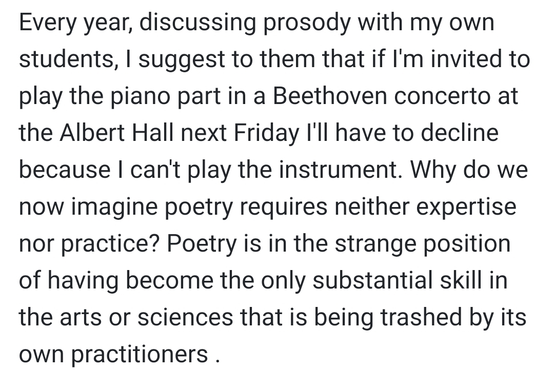This screenshot has width=554, height=392.
Task: Click the word "decline"
Action: point(460,134)
